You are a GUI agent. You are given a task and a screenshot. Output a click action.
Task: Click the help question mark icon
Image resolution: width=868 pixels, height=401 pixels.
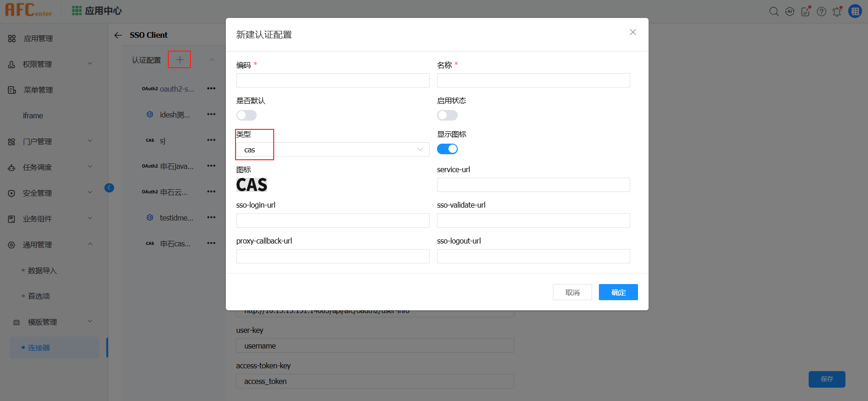click(821, 12)
